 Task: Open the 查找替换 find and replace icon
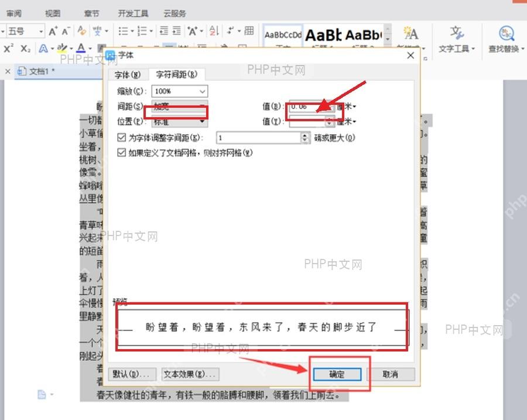pos(507,33)
